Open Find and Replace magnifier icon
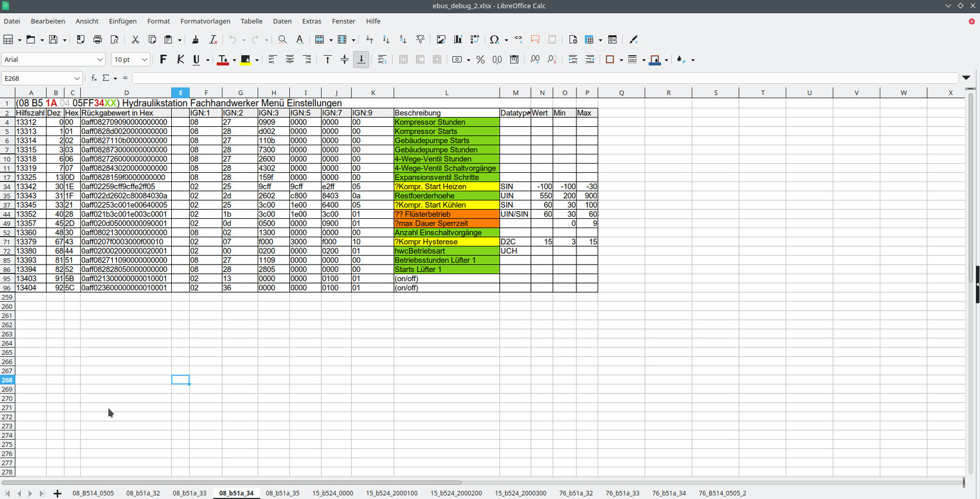Screen dimensions: 980x499 click(282, 40)
